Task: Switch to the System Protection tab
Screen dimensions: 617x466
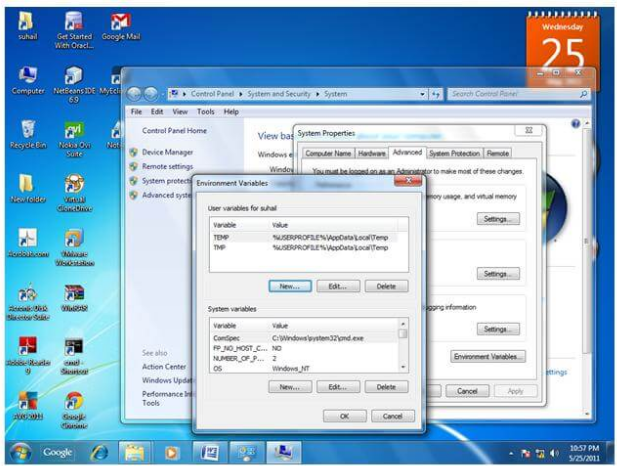Action: (454, 153)
